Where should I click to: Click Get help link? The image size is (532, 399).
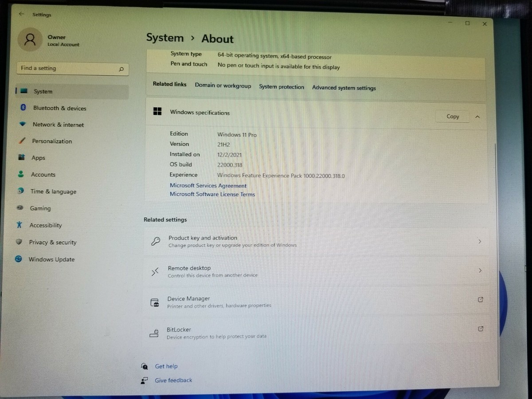(x=166, y=366)
